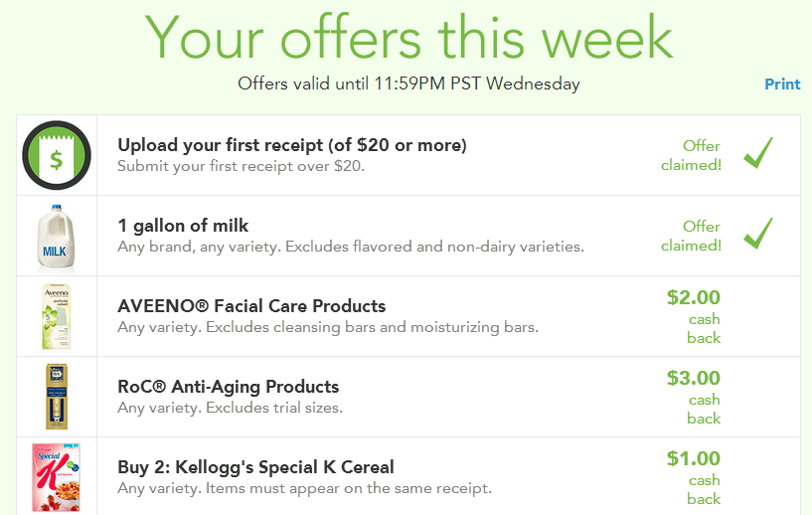The width and height of the screenshot is (812, 515).
Task: Print the offers list
Action: click(x=782, y=85)
